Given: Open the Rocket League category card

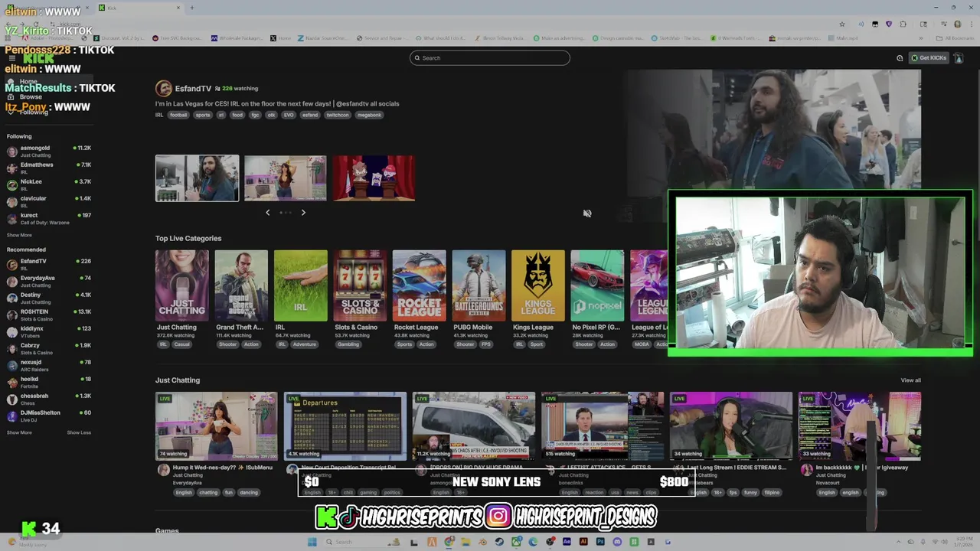Looking at the screenshot, I should pyautogui.click(x=420, y=285).
